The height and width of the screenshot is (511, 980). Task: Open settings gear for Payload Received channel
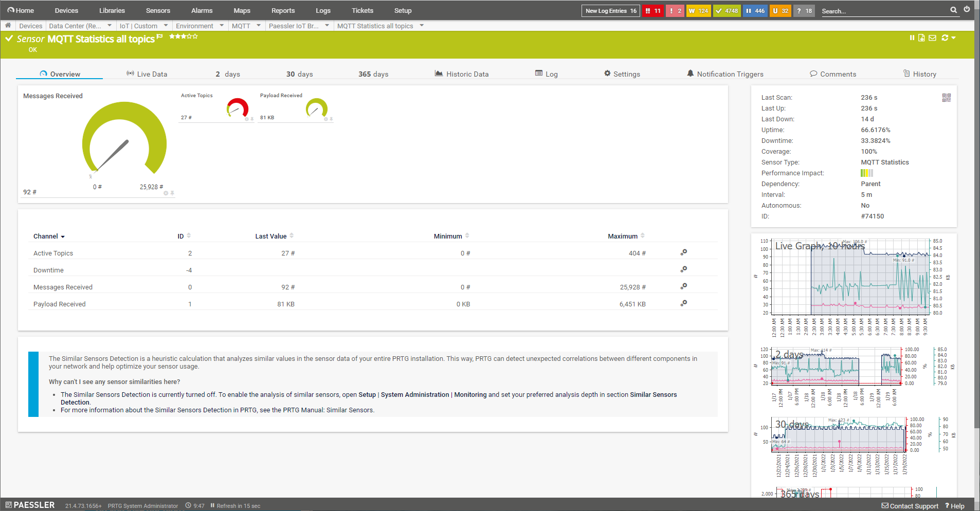pos(683,303)
